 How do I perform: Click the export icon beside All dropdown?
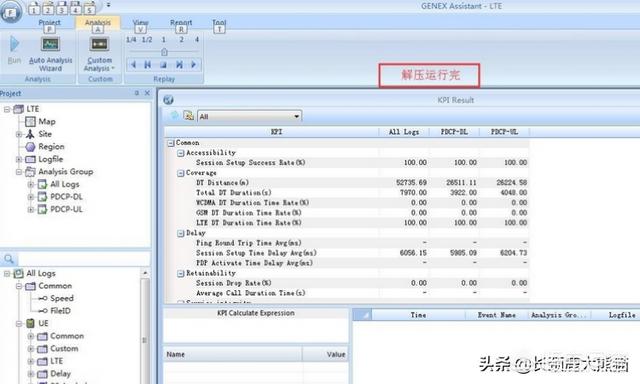point(188,116)
